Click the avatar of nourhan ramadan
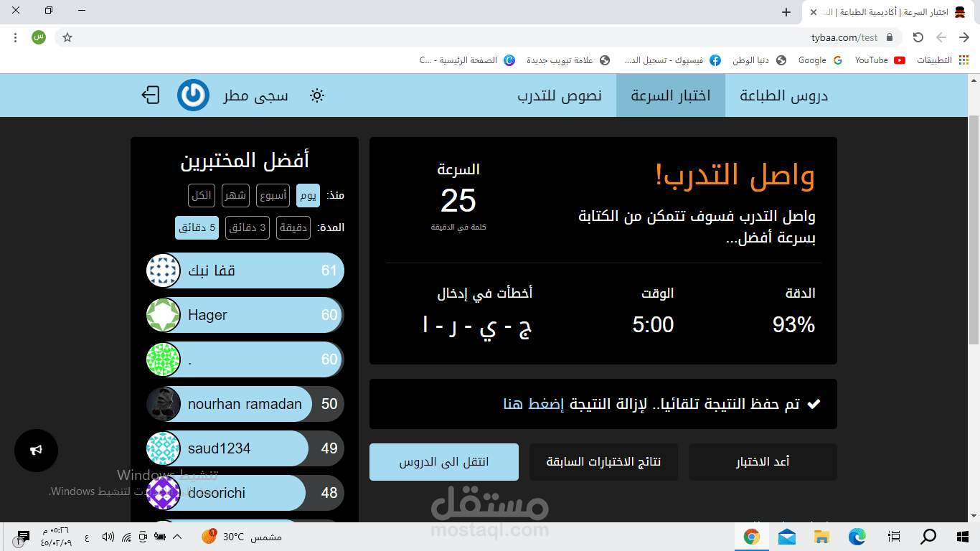980x551 pixels. pyautogui.click(x=164, y=404)
